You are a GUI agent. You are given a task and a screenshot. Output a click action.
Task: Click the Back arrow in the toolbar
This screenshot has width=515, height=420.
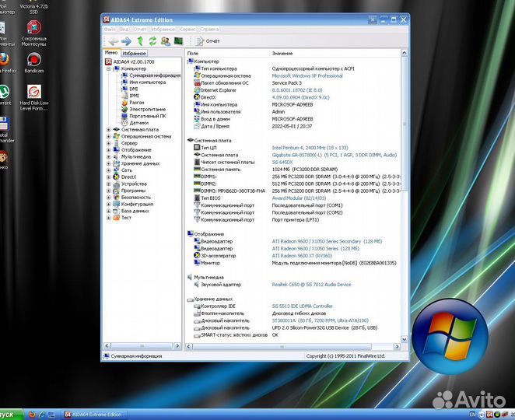114,40
